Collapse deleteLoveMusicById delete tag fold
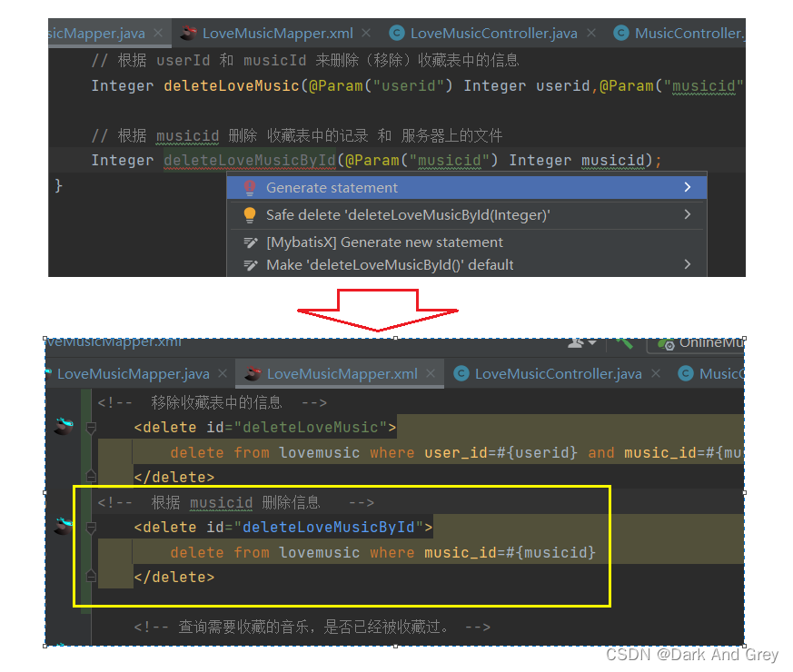The height and width of the screenshot is (672, 793). [x=91, y=528]
